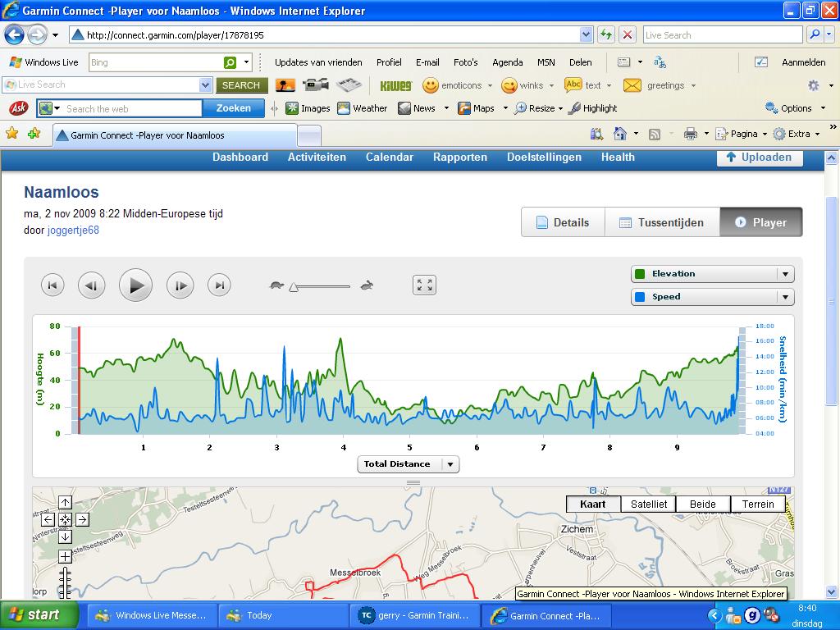The width and height of the screenshot is (840, 630).
Task: Open the Extra tools menu
Action: [x=797, y=134]
